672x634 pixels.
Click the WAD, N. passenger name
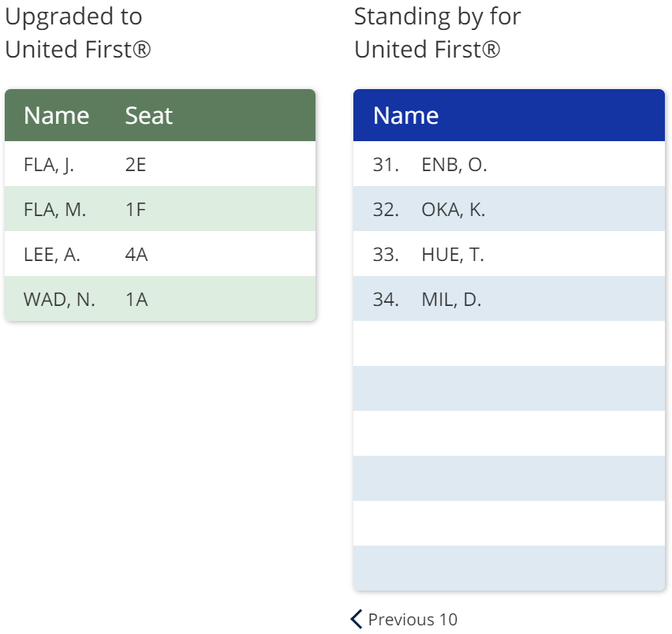(59, 300)
